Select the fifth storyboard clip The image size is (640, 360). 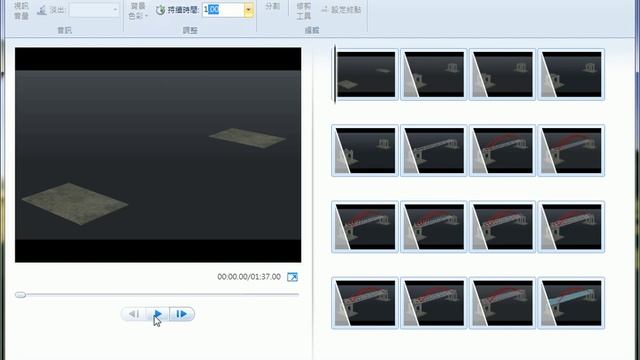click(x=365, y=151)
